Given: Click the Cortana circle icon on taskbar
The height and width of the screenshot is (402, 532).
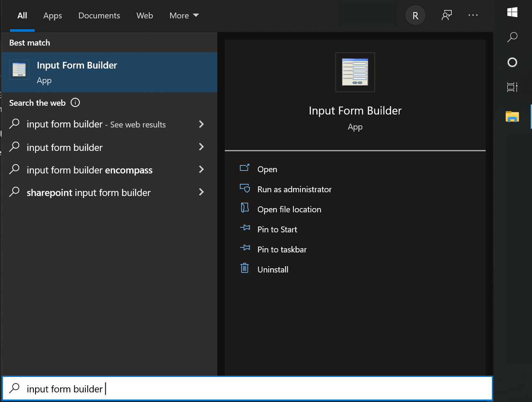Looking at the screenshot, I should (x=512, y=62).
